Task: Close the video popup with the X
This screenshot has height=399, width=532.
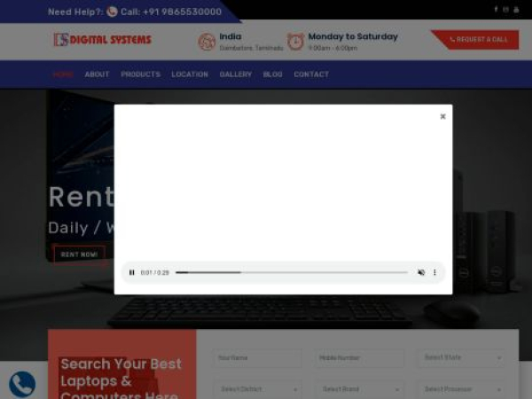Action: 442,116
